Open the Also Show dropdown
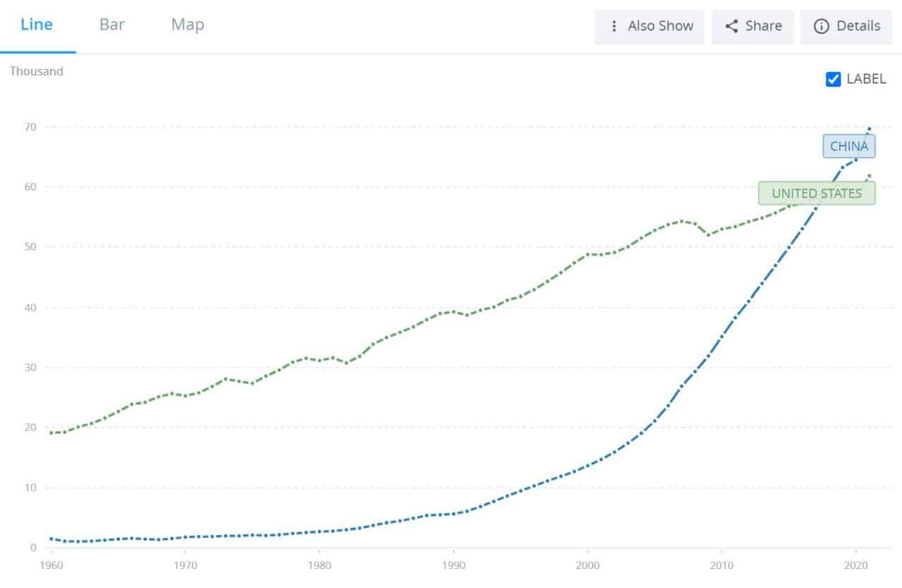902x588 pixels. point(650,26)
